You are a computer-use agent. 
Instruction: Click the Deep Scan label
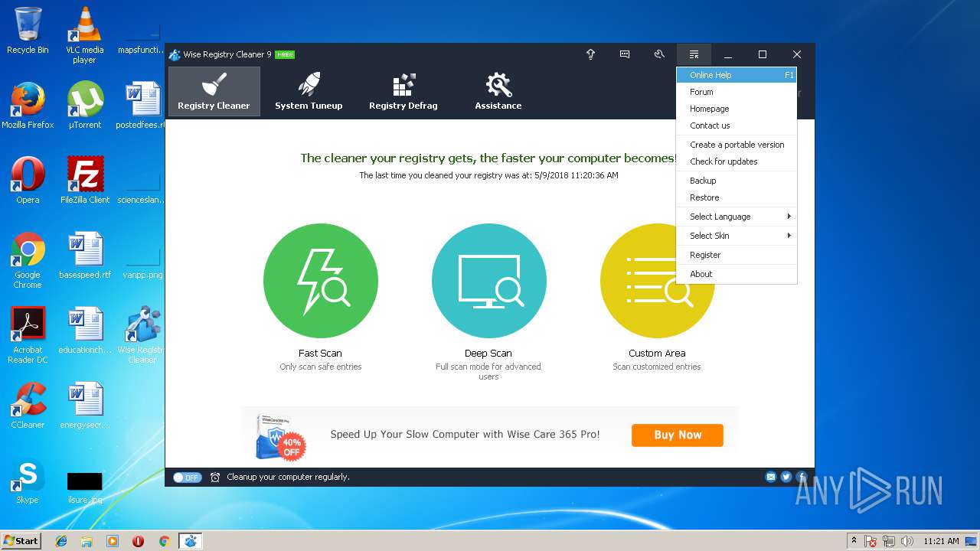coord(488,354)
